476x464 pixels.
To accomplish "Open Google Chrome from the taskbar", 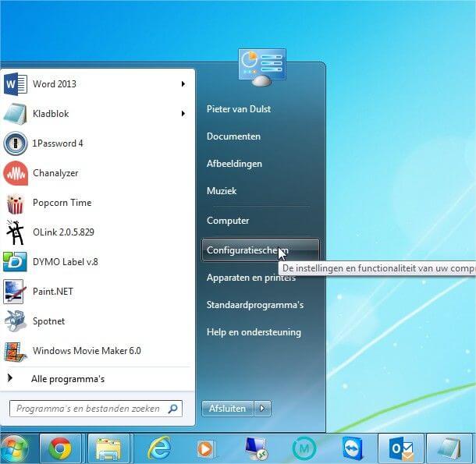I will pyautogui.click(x=60, y=448).
